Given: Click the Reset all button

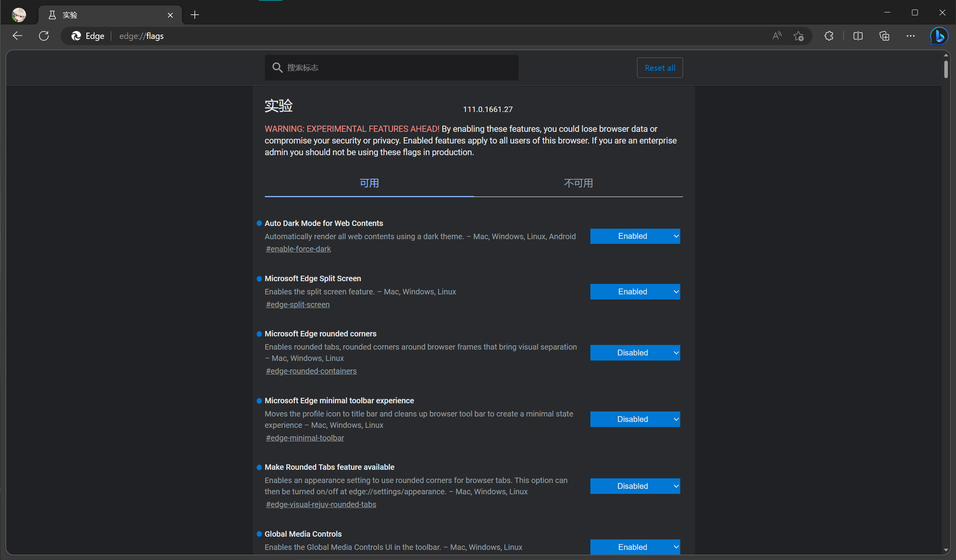Looking at the screenshot, I should point(660,67).
